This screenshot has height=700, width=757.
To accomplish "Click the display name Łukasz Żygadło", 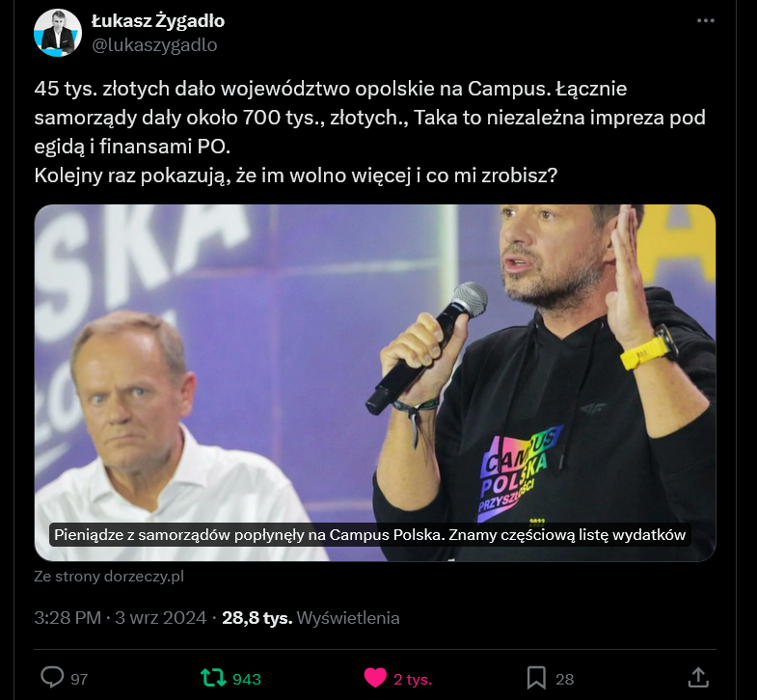I will [x=158, y=21].
